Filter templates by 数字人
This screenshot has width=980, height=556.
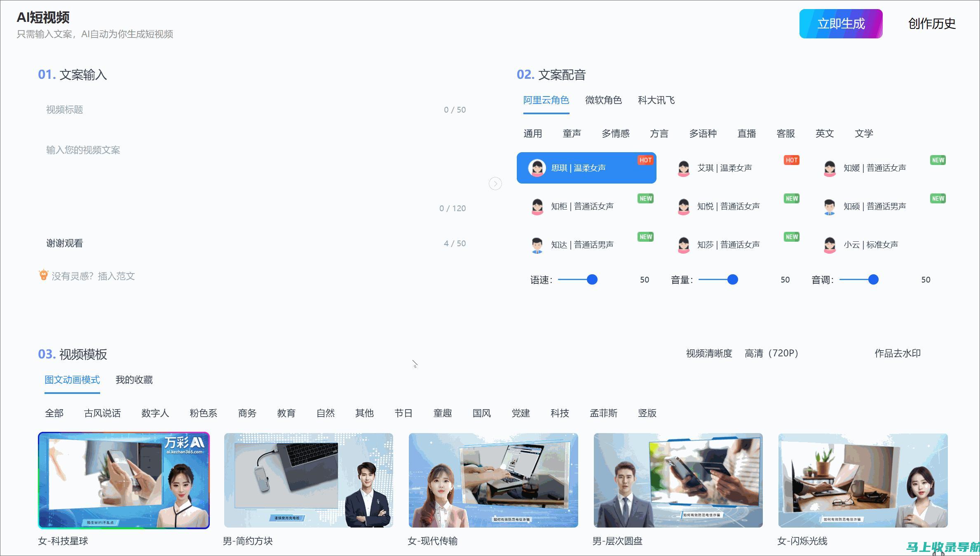[155, 413]
